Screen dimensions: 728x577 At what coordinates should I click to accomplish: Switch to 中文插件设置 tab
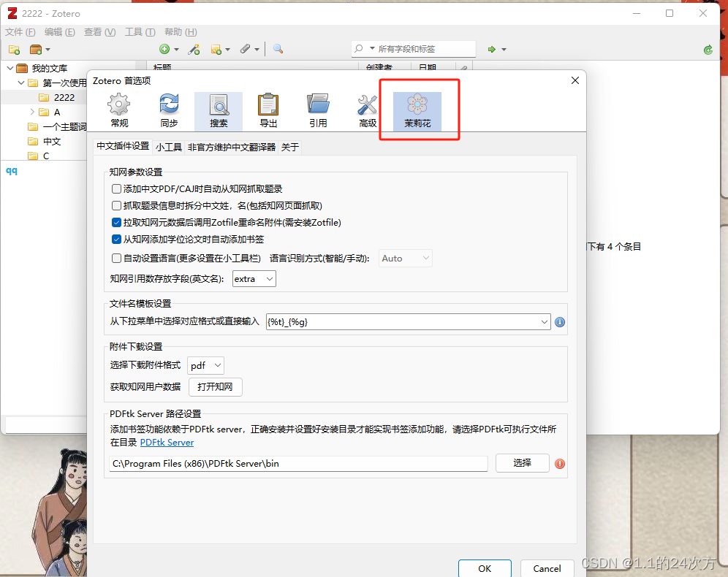pyautogui.click(x=123, y=146)
